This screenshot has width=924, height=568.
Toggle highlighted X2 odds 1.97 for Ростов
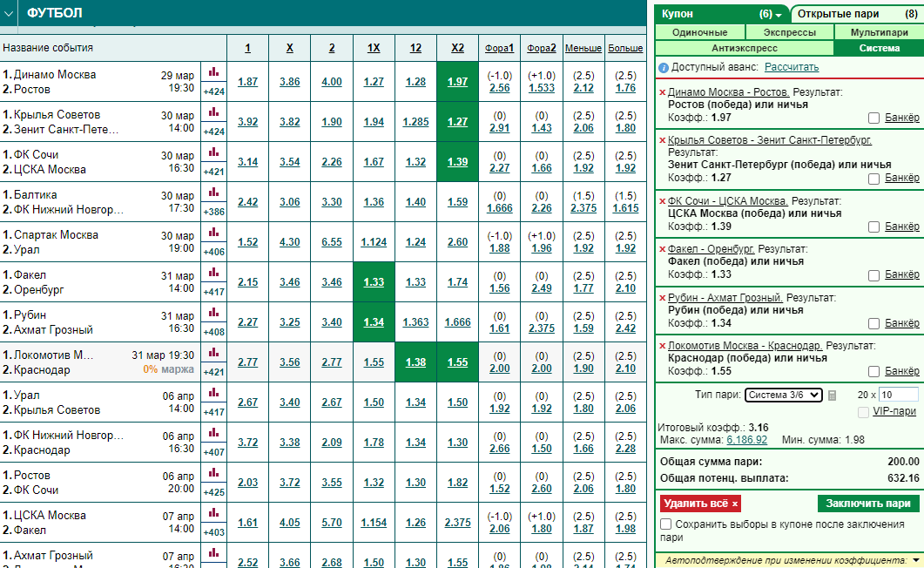pos(457,81)
